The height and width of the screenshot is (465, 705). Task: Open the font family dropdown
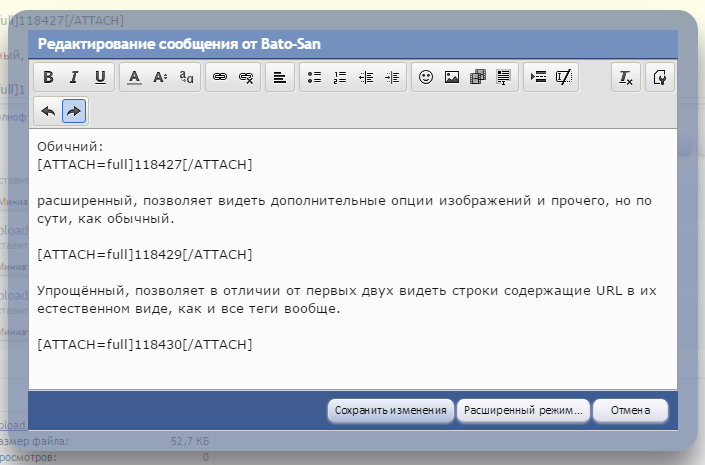[x=186, y=77]
